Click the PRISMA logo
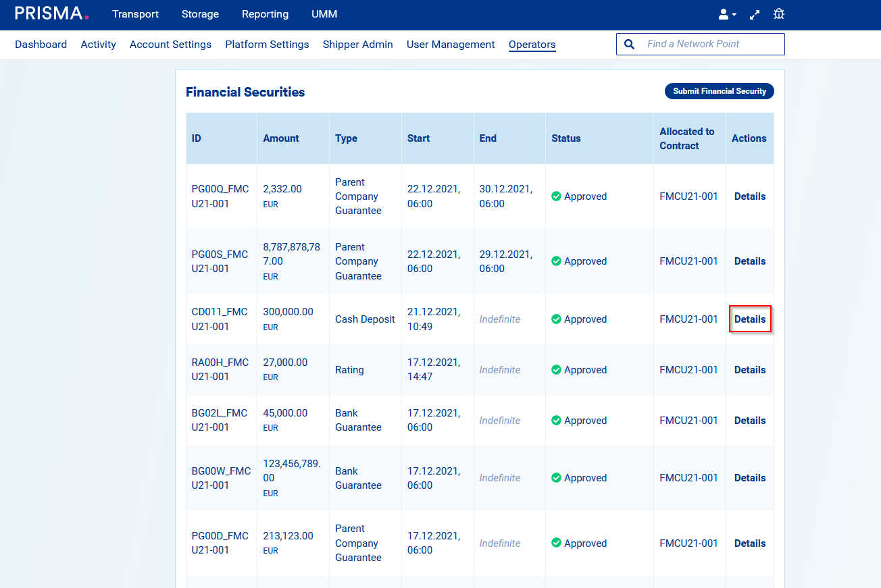Screen dimensions: 881x588 pos(51,14)
